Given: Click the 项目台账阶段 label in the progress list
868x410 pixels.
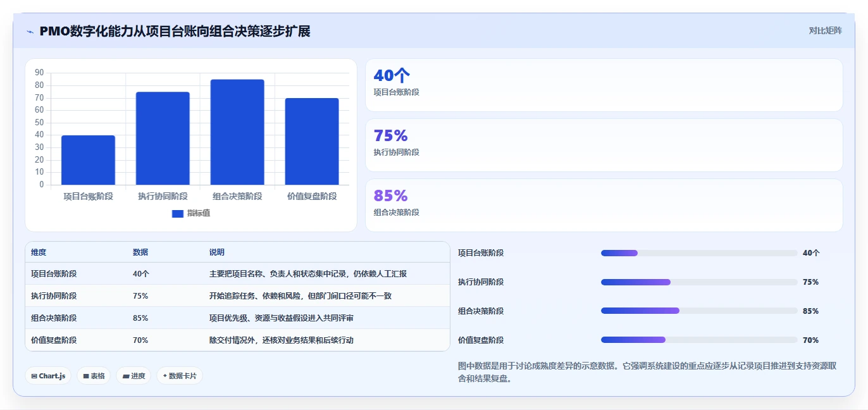Looking at the screenshot, I should (x=481, y=253).
